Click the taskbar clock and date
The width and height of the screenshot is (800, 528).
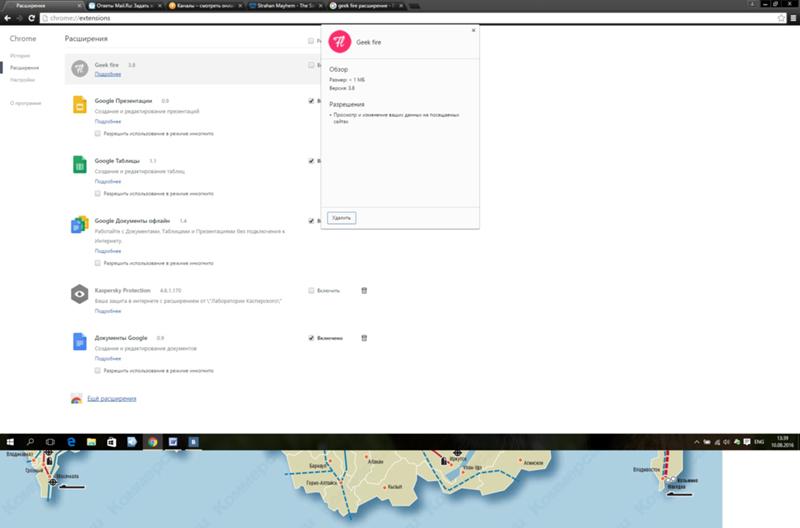(782, 442)
